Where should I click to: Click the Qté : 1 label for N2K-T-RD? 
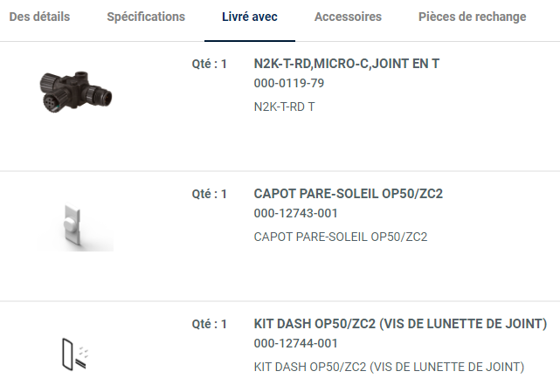[209, 64]
